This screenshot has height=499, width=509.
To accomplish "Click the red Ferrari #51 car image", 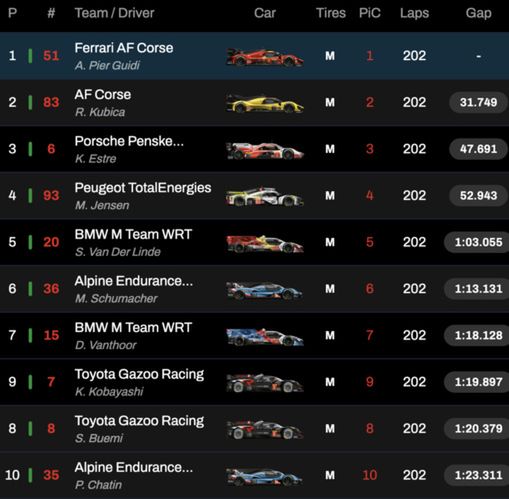I will [265, 57].
